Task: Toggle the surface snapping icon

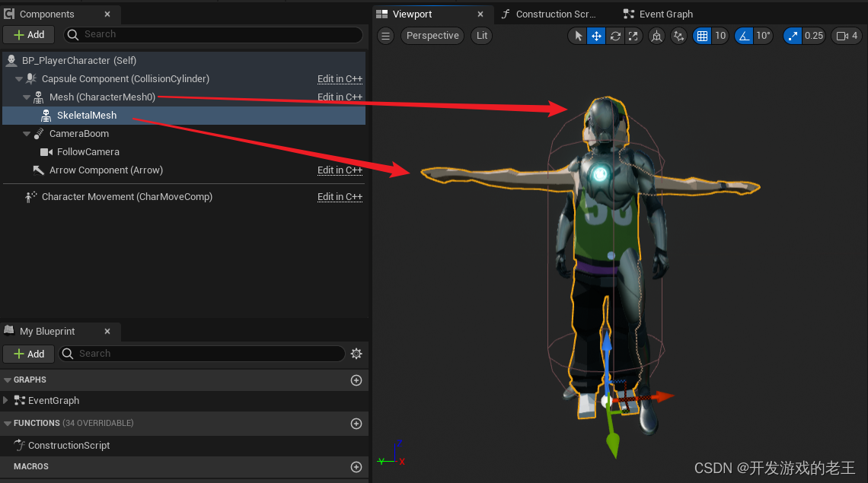Action: pos(678,36)
